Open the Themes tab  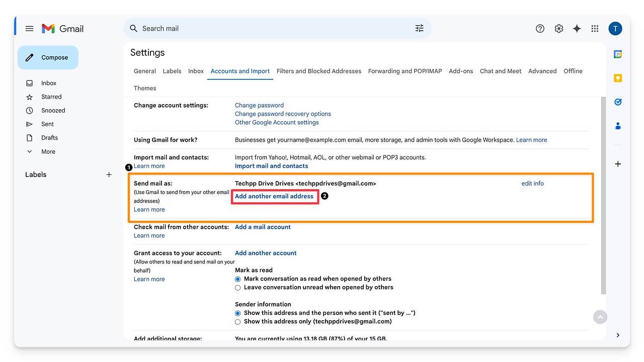[145, 88]
